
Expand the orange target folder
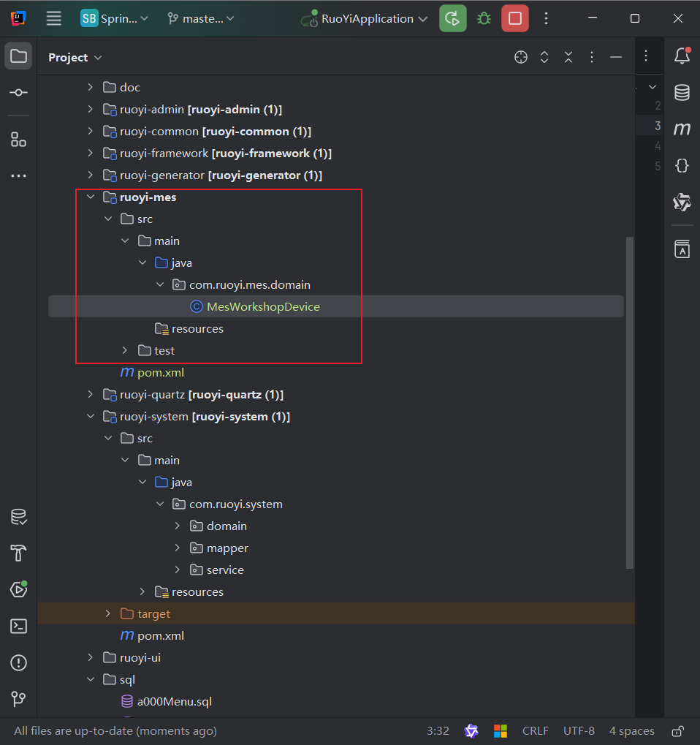pos(108,614)
